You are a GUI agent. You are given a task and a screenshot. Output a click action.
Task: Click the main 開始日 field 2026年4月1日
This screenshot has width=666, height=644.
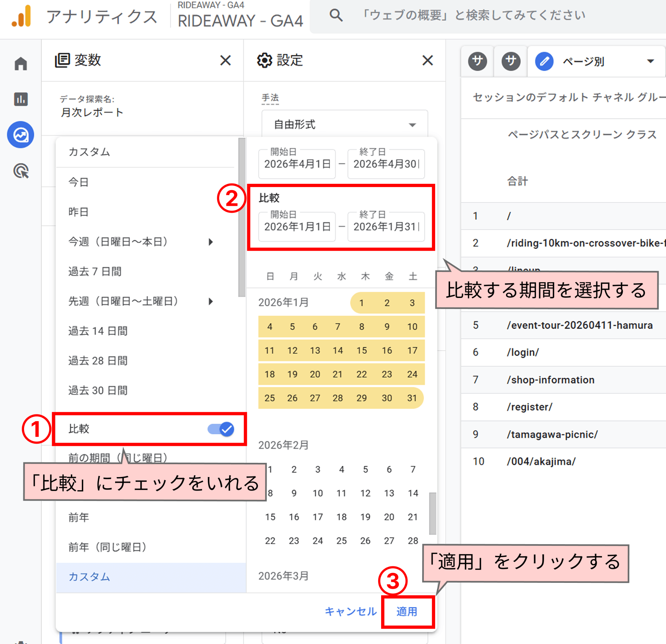click(297, 164)
